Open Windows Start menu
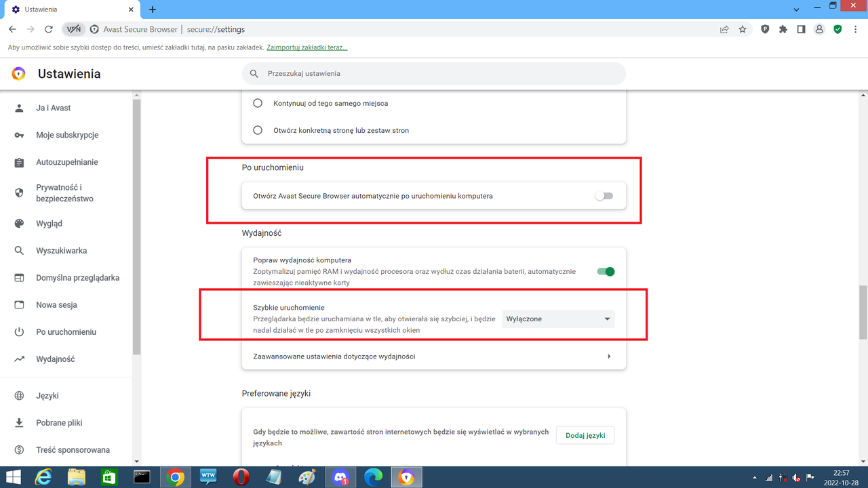 pyautogui.click(x=13, y=477)
